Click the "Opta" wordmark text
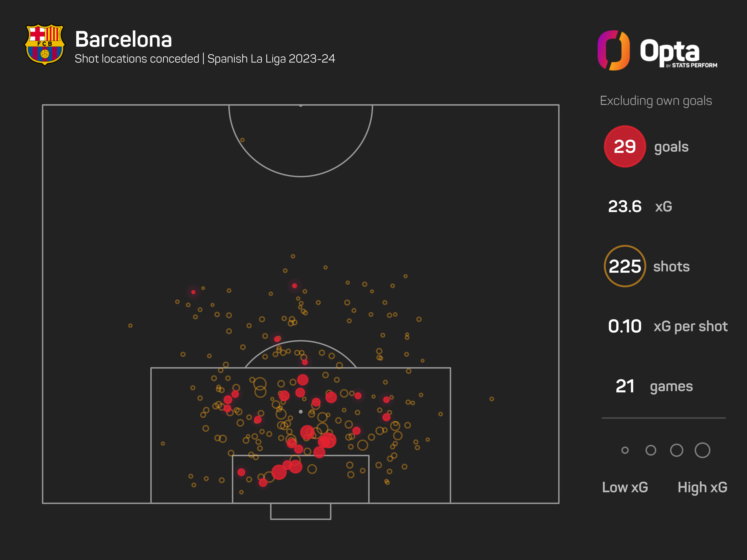747x560 pixels. pos(670,51)
